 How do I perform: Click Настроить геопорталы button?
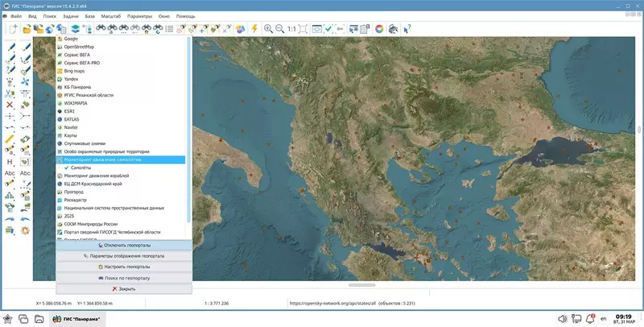tap(123, 267)
